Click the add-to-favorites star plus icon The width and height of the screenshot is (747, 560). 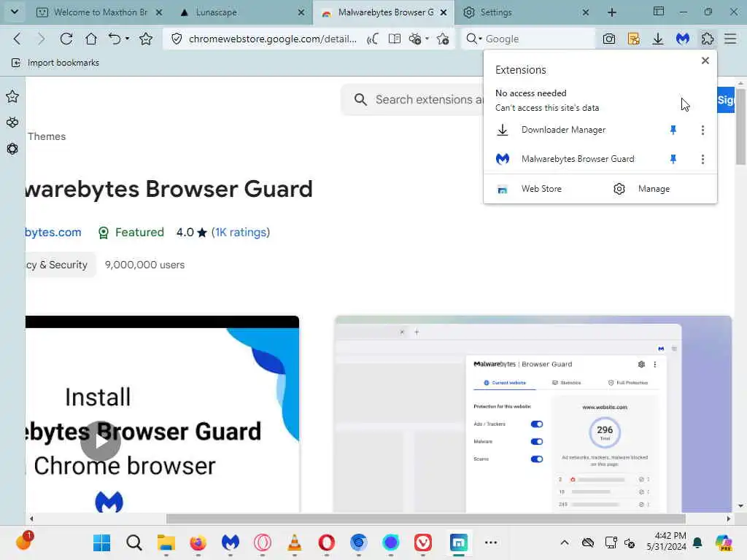pyautogui.click(x=443, y=39)
